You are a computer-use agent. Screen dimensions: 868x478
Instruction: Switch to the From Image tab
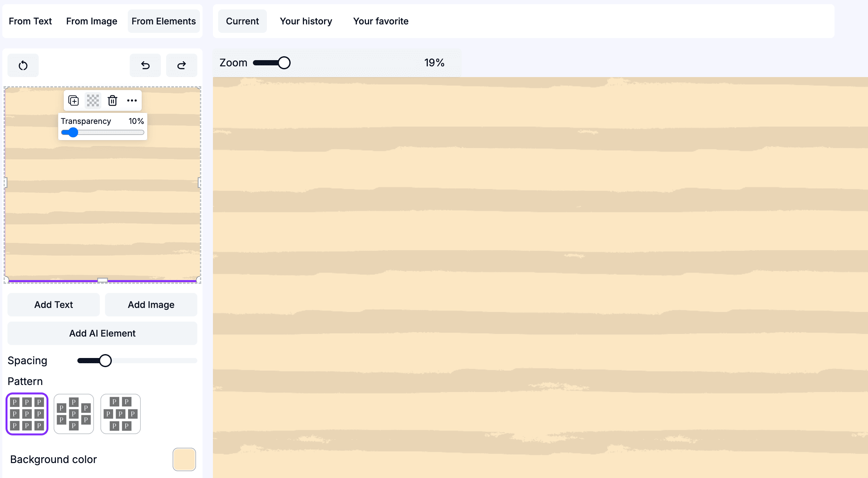tap(91, 21)
